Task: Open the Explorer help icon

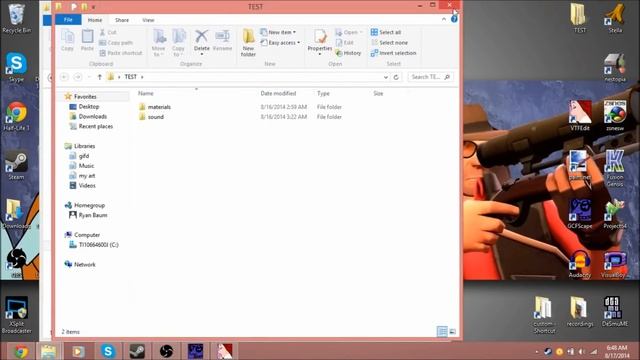Action: click(454, 19)
